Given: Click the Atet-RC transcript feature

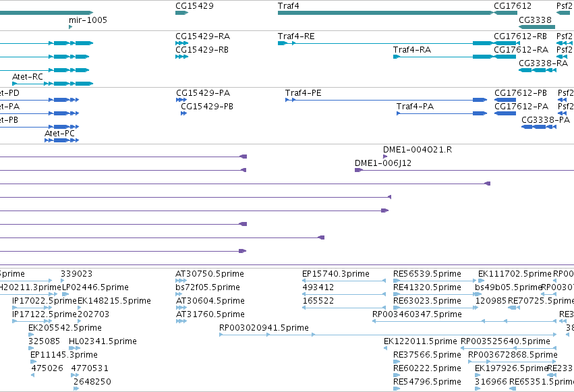Looking at the screenshot, I should click(53, 84).
